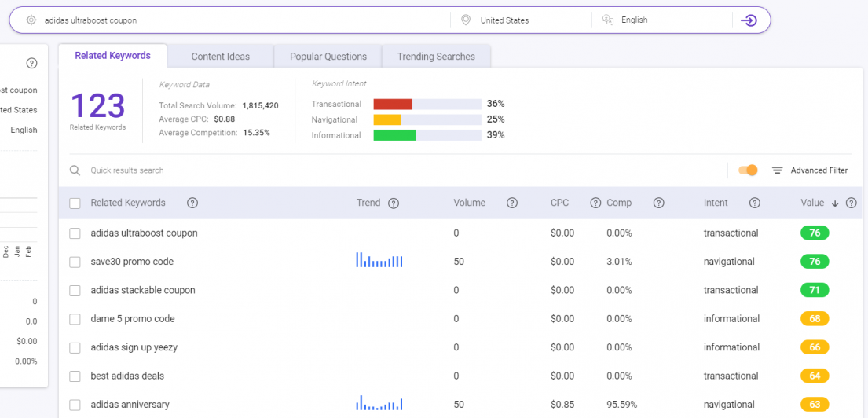Open help icon next to Value column
The width and height of the screenshot is (868, 418).
pos(852,203)
